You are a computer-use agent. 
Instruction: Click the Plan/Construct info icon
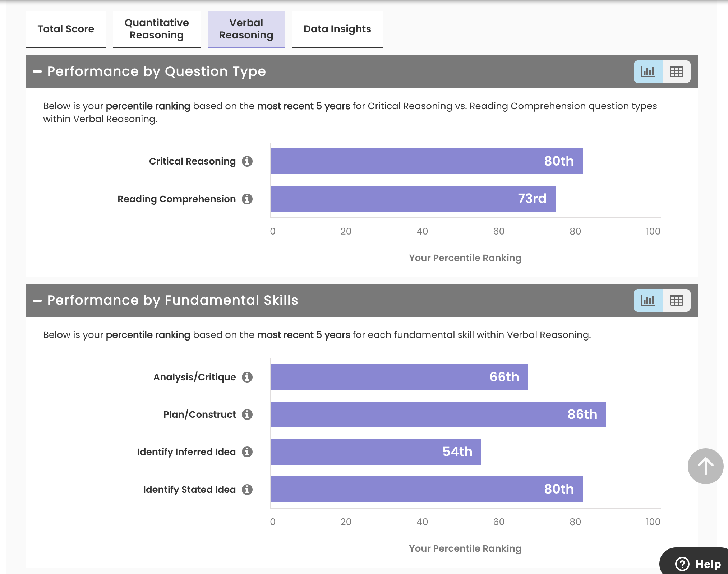(x=247, y=415)
